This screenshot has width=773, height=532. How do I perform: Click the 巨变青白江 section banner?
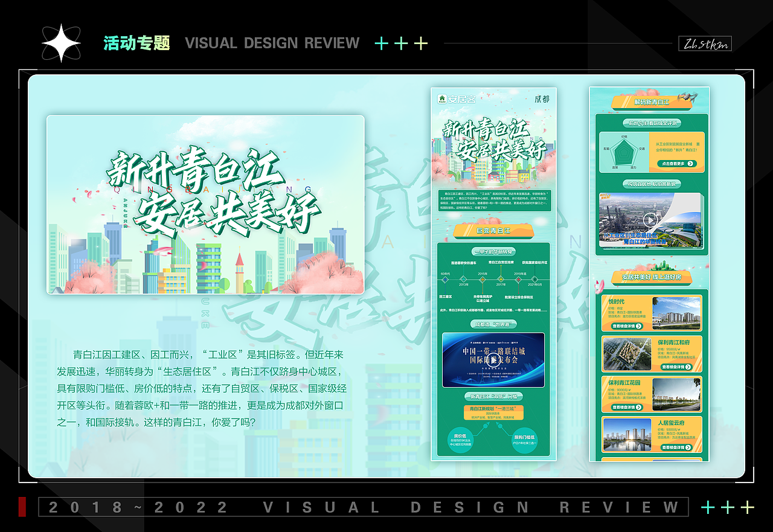[x=493, y=231]
